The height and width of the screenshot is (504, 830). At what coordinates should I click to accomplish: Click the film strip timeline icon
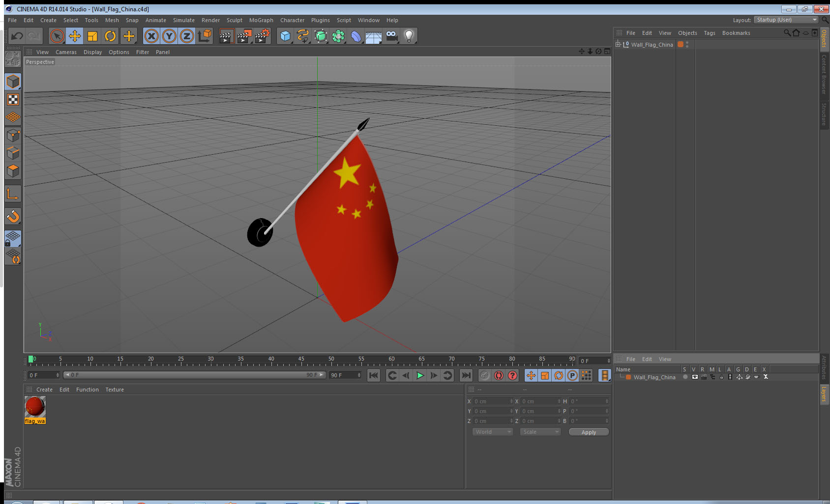coord(605,375)
